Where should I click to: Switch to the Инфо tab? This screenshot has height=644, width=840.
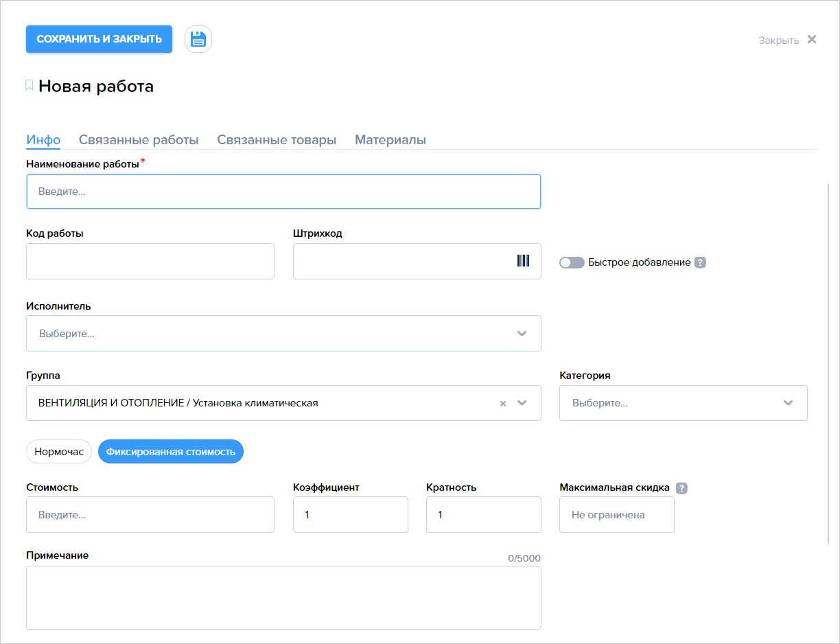pos(43,139)
